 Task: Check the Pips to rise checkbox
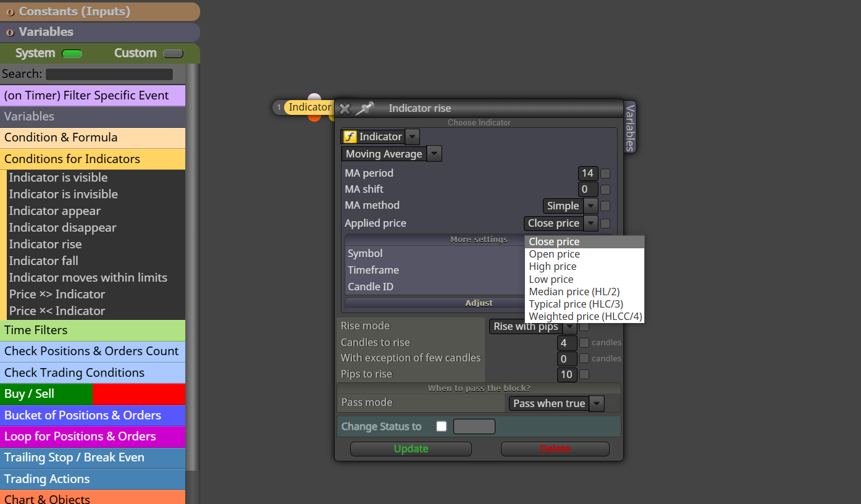pyautogui.click(x=584, y=374)
